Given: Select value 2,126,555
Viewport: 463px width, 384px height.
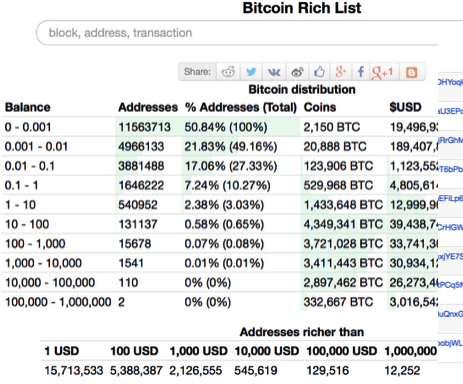Looking at the screenshot, I should (196, 370).
